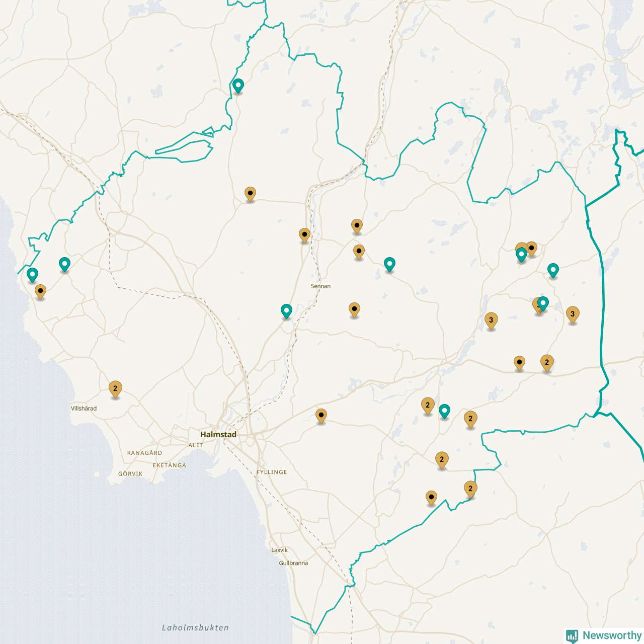Screen dimensions: 644x644
Task: Click the Sennan place label
Action: (x=320, y=286)
